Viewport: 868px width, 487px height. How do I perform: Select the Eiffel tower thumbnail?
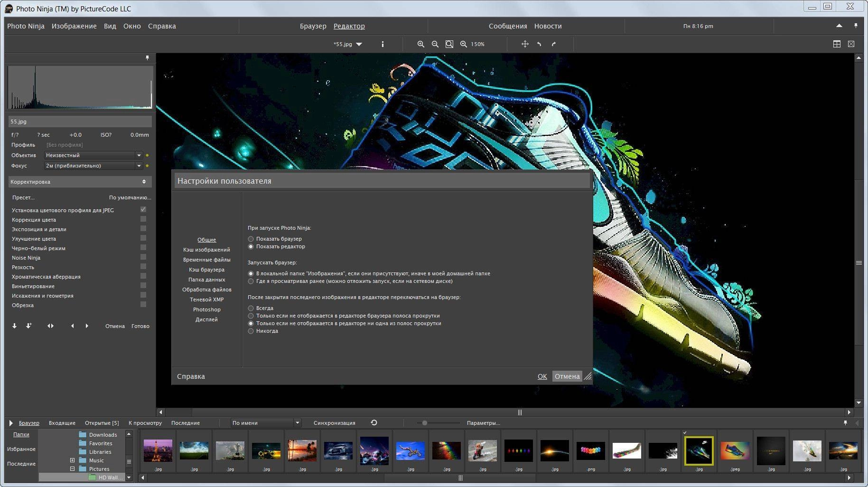pos(158,450)
